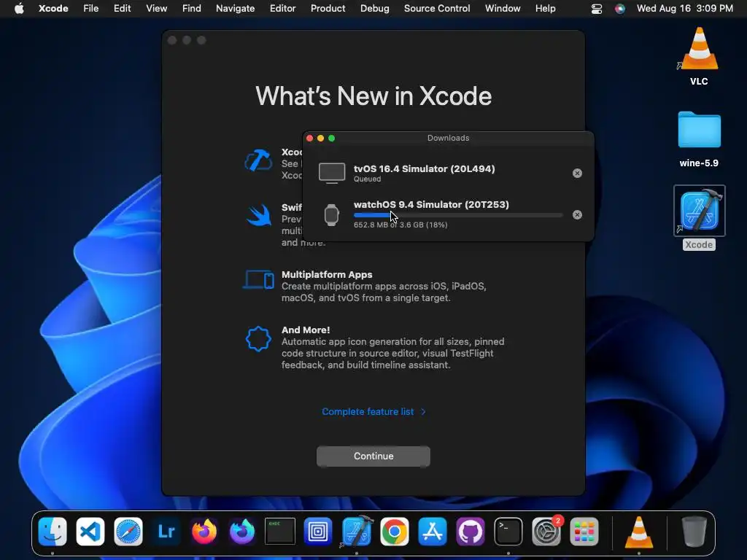Open Control Center in menu bar
Screen dimensions: 747x560
[597, 9]
